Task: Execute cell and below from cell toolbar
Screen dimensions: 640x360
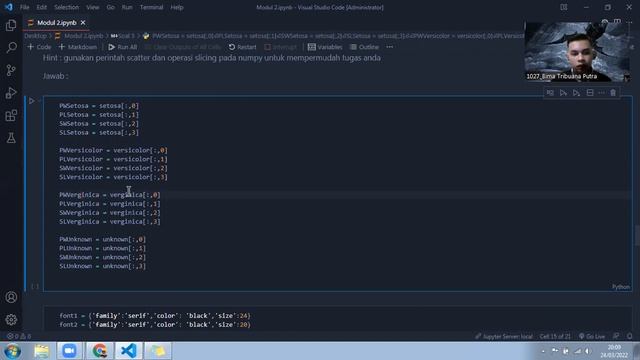Action: pos(576,93)
